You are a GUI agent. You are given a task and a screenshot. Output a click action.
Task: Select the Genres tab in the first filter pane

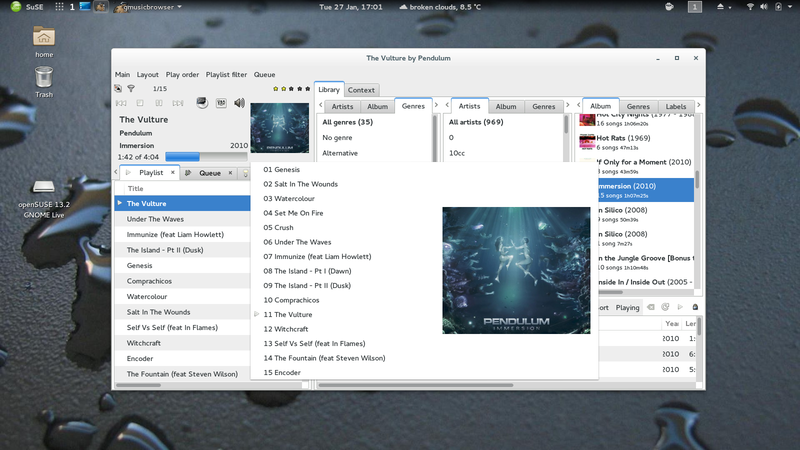[x=413, y=106]
